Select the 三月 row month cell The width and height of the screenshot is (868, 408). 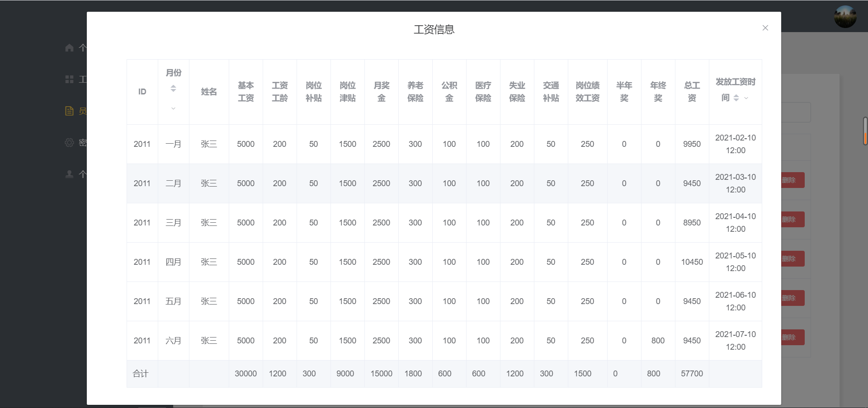[174, 223]
